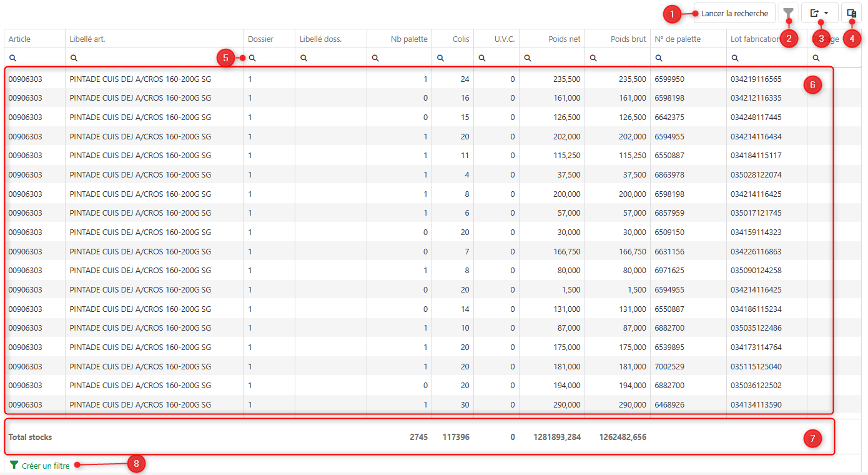The image size is (868, 475).
Task: Click the green funnel icon beside Créer un filtre
Action: [x=14, y=465]
